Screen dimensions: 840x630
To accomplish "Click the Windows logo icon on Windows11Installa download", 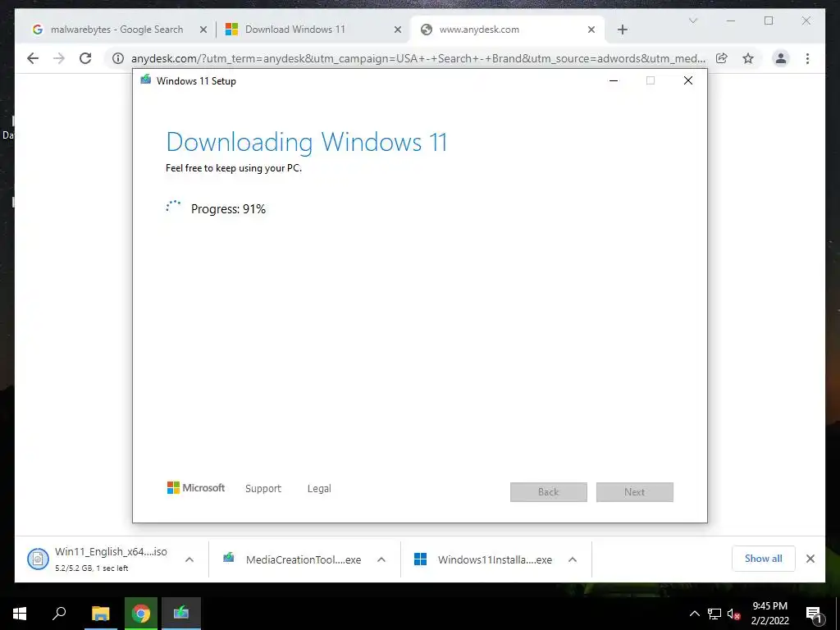I will click(421, 559).
